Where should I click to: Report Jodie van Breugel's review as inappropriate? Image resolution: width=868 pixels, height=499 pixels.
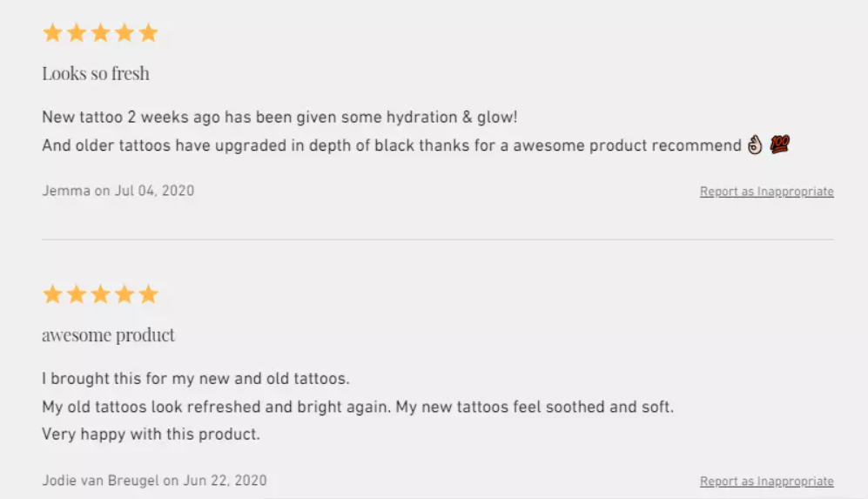pyautogui.click(x=766, y=482)
